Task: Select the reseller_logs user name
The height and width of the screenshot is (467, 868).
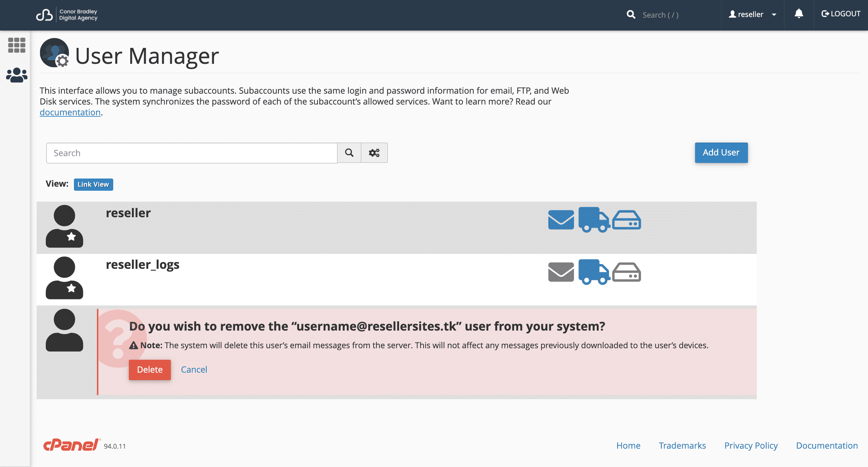Action: (x=142, y=265)
